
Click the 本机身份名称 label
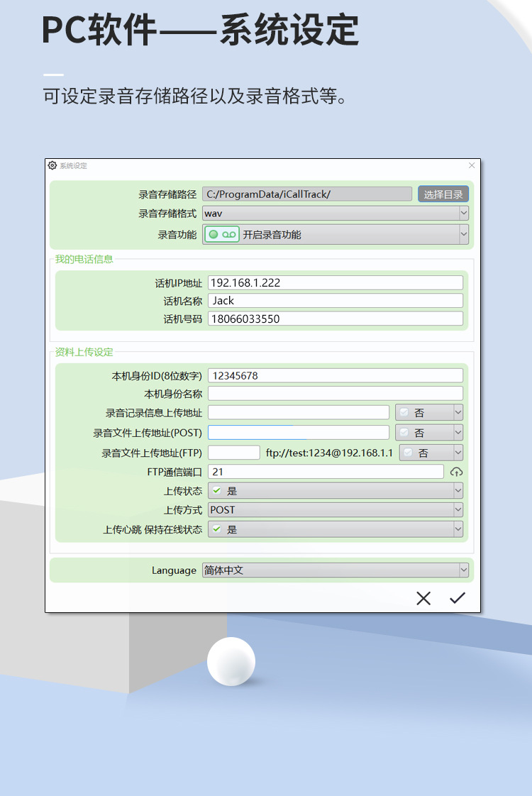coord(173,394)
